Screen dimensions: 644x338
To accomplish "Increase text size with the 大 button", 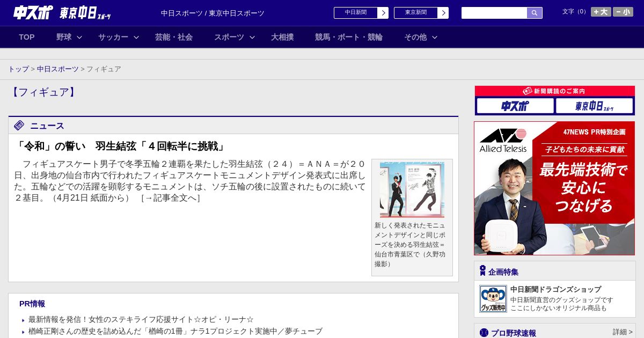I will [x=601, y=12].
